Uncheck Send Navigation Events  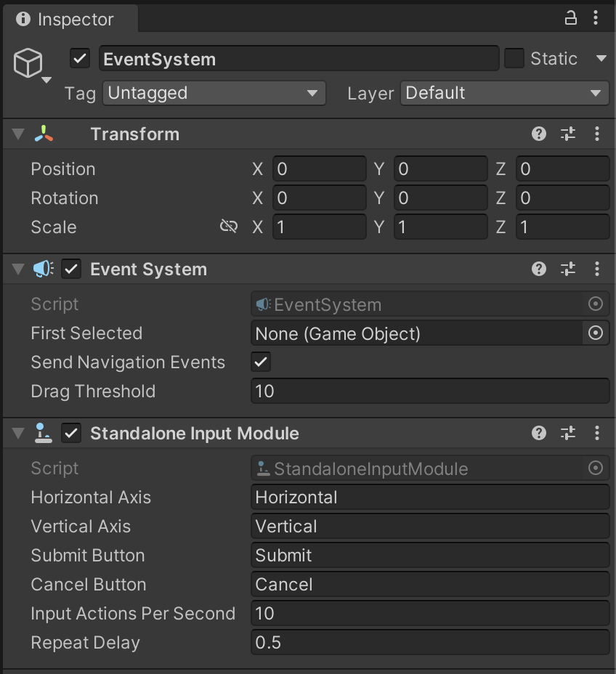click(x=261, y=362)
